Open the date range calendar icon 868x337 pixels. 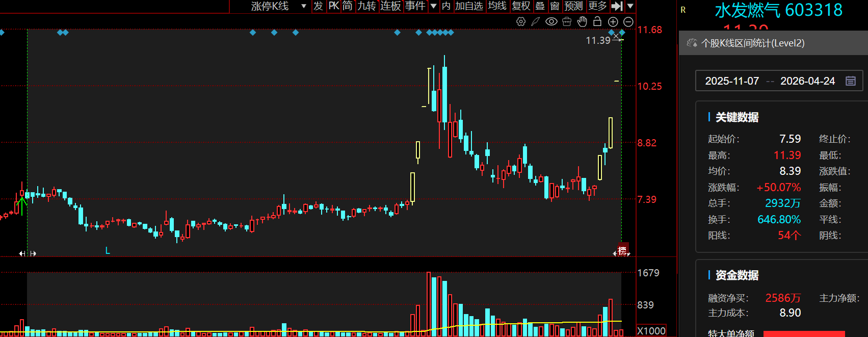(851, 81)
